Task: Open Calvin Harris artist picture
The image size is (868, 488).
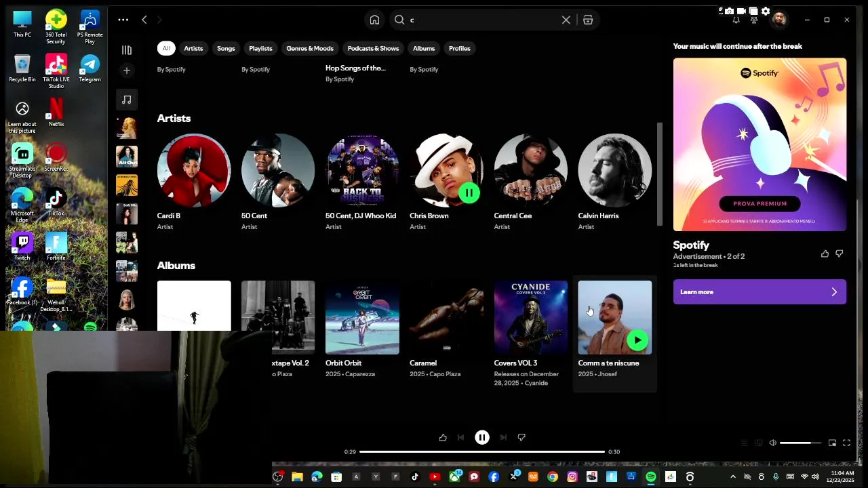Action: 614,170
